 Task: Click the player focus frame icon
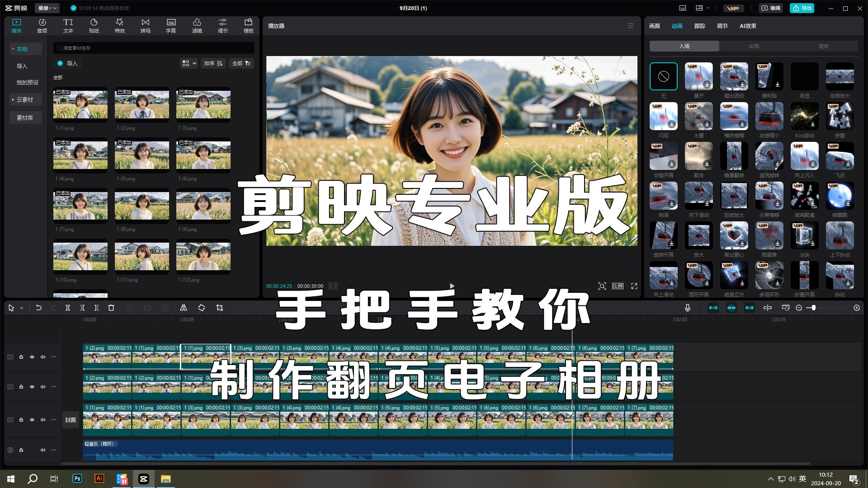[x=602, y=286]
